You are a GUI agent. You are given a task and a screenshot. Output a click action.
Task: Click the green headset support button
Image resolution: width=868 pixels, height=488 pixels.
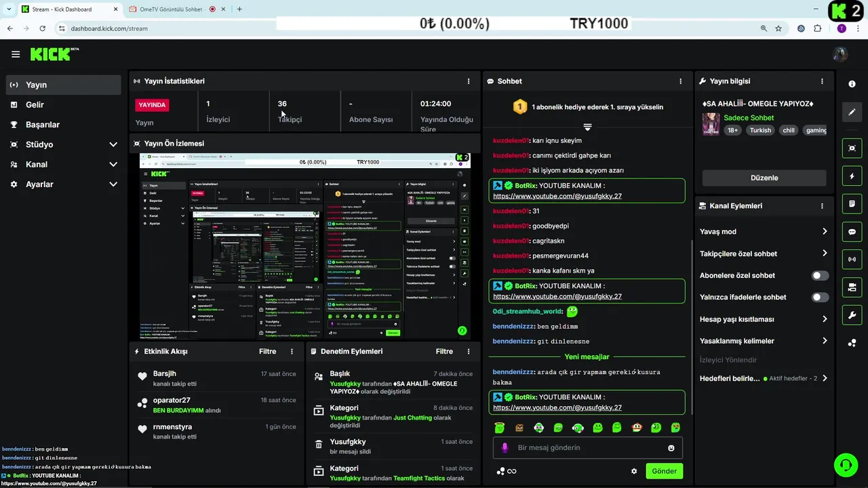[x=846, y=465]
